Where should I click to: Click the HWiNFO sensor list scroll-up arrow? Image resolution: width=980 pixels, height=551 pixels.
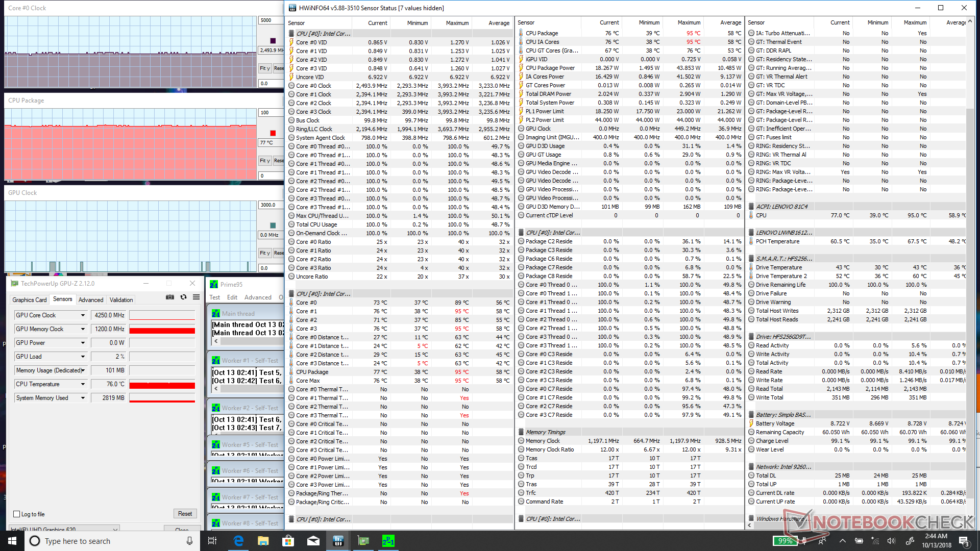(970, 22)
